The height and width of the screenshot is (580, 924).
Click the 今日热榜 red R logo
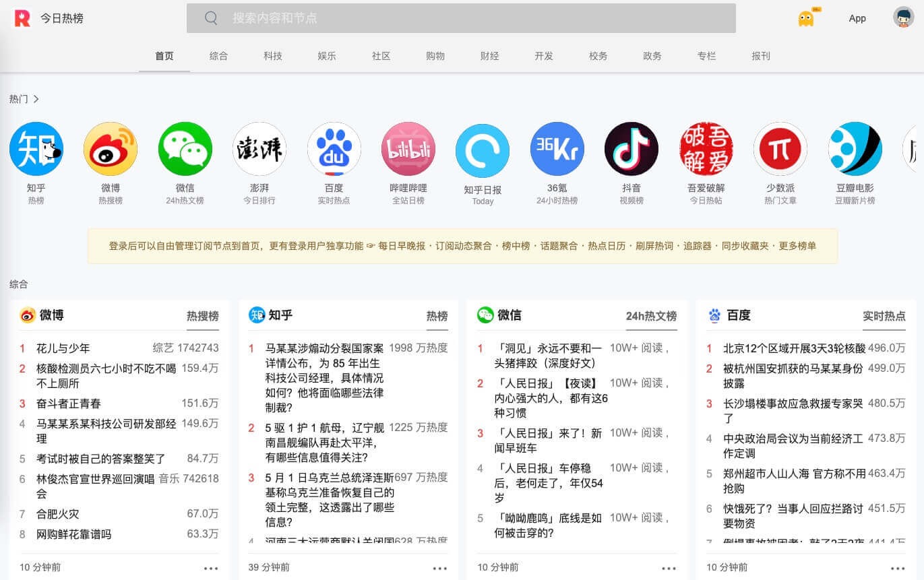pos(22,18)
